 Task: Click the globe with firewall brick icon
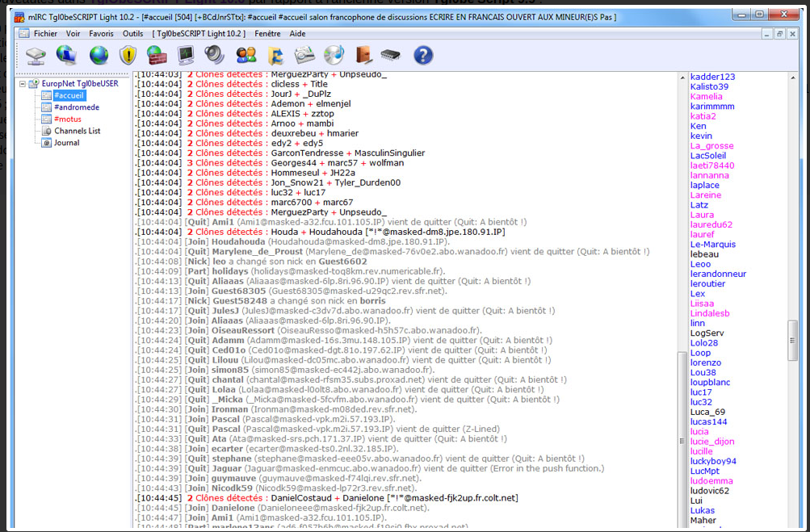(157, 55)
